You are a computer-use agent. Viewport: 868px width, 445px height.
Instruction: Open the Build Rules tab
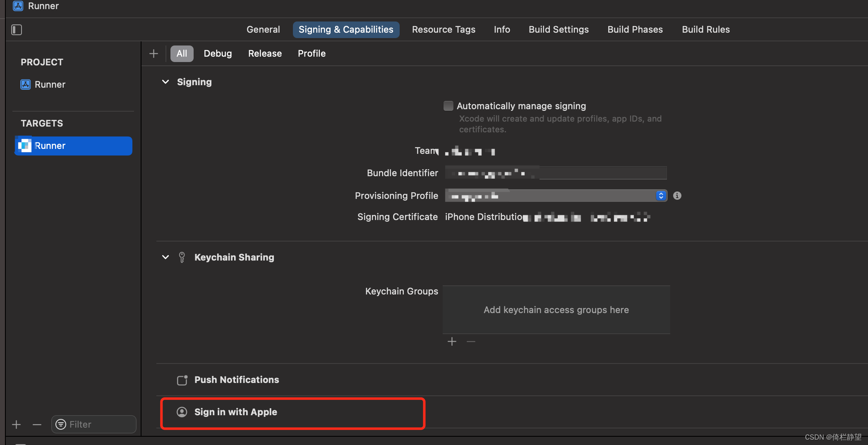pyautogui.click(x=706, y=30)
